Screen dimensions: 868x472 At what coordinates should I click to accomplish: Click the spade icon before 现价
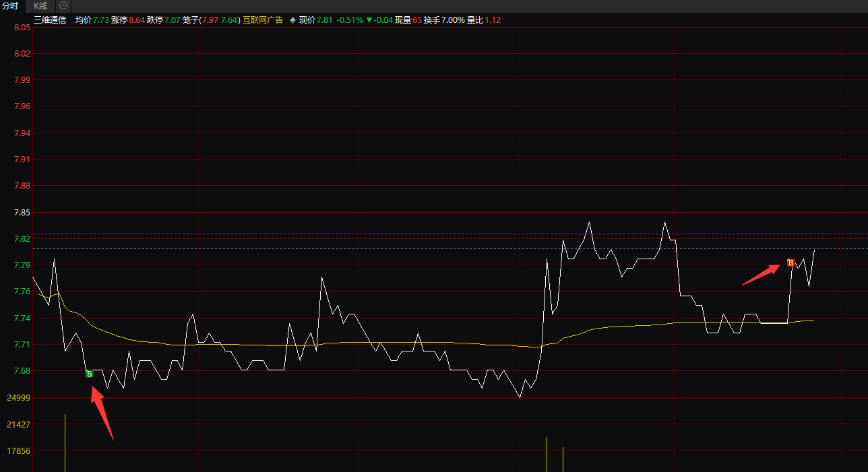point(292,20)
